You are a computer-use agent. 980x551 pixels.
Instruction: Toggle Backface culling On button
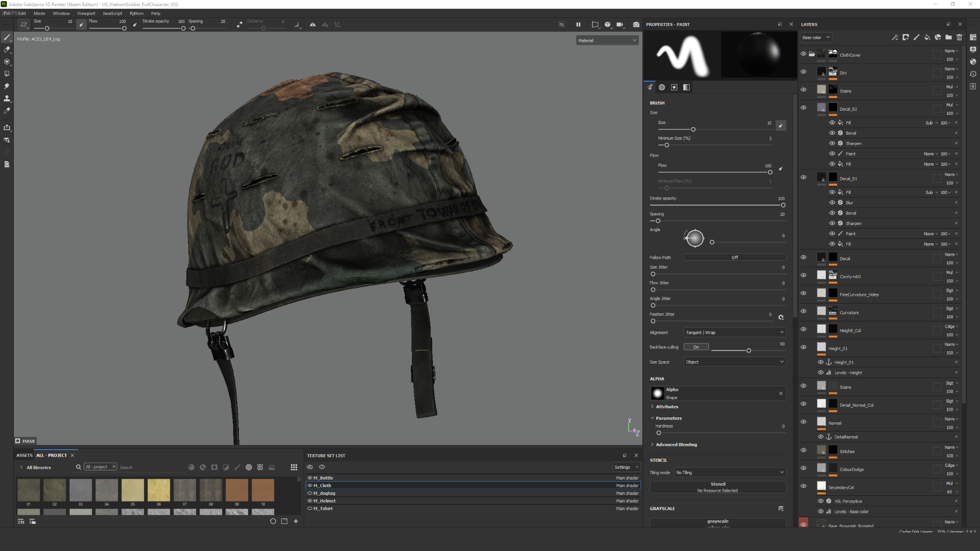tap(696, 347)
